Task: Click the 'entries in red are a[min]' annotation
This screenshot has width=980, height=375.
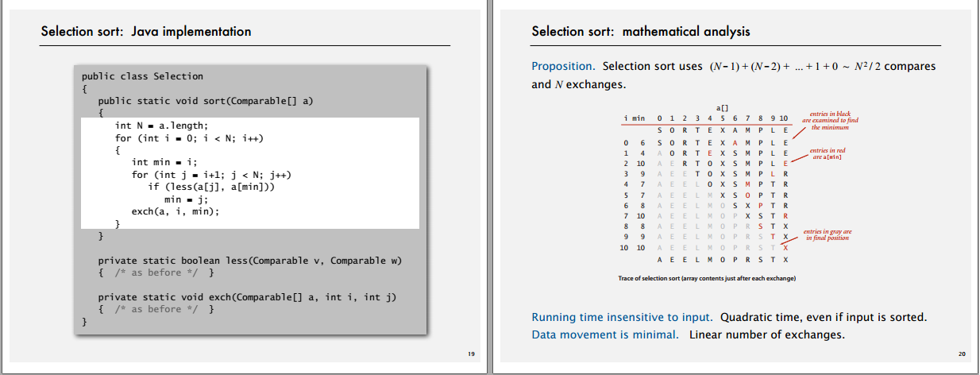Action: (830, 153)
